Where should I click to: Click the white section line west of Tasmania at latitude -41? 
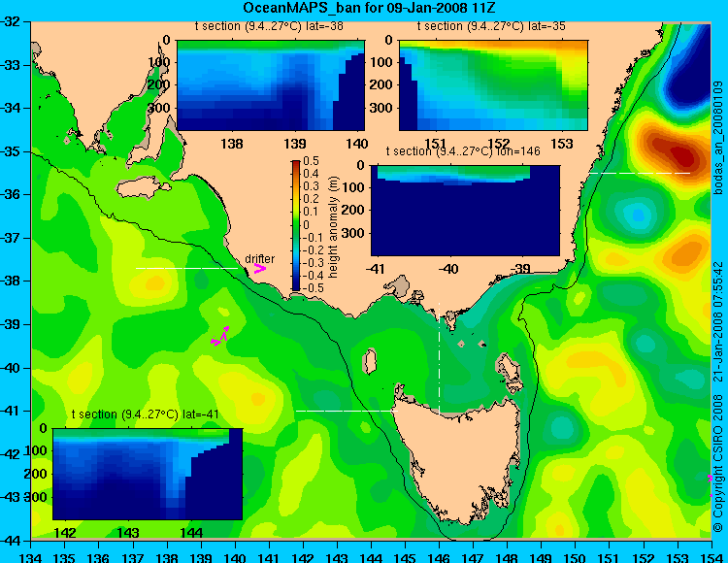point(347,411)
